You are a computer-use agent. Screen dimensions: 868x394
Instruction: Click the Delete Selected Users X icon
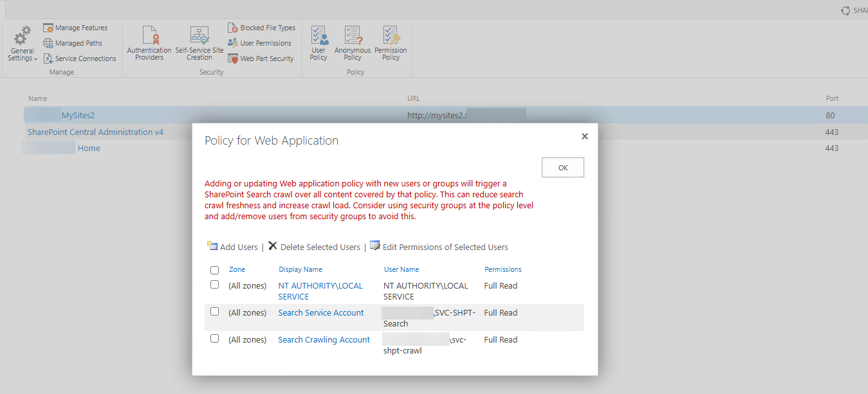click(x=273, y=246)
